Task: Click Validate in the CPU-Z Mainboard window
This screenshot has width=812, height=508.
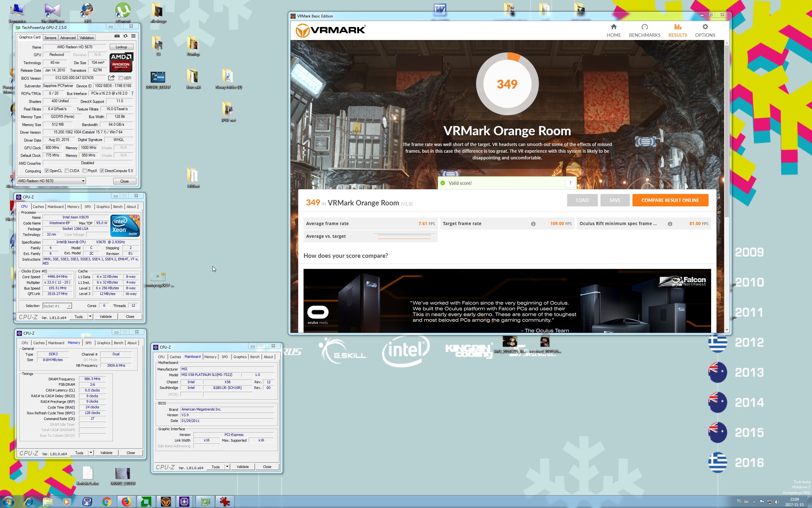Action: pyautogui.click(x=243, y=467)
